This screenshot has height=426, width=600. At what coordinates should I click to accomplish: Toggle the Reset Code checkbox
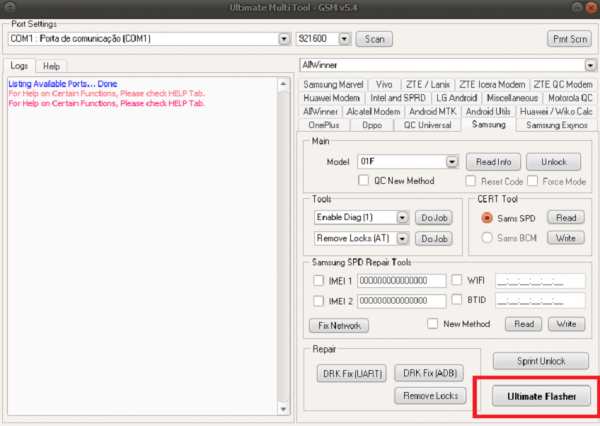click(x=470, y=181)
